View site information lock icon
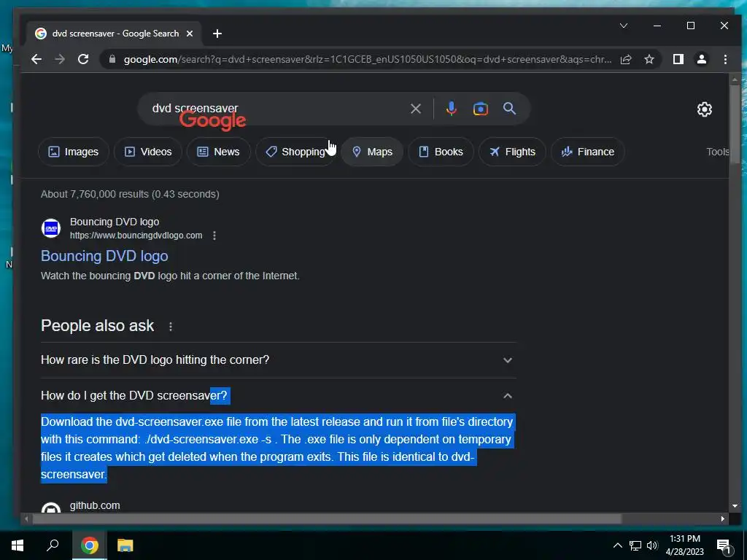Screen dimensions: 747x560 (112, 59)
